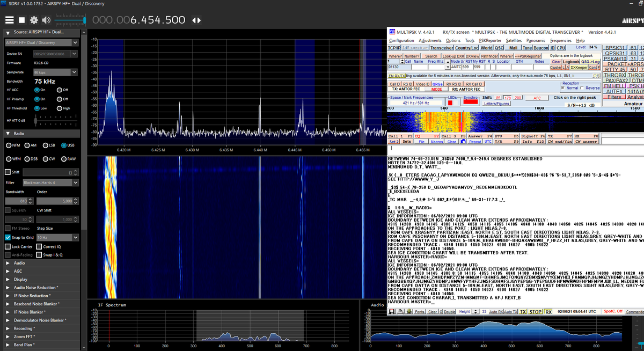
Task: Stop the SDR# radio with stop button
Action: coord(22,20)
